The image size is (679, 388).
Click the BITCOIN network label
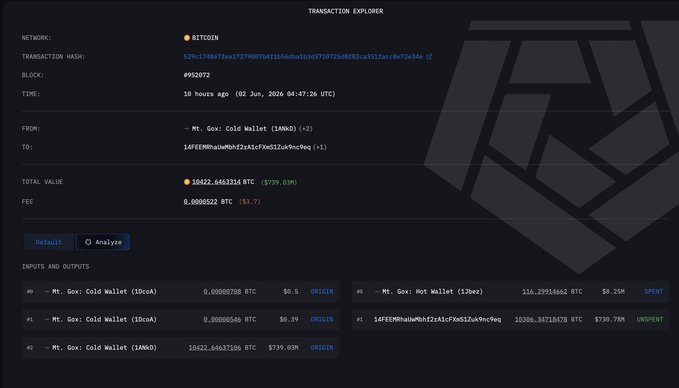coord(205,38)
